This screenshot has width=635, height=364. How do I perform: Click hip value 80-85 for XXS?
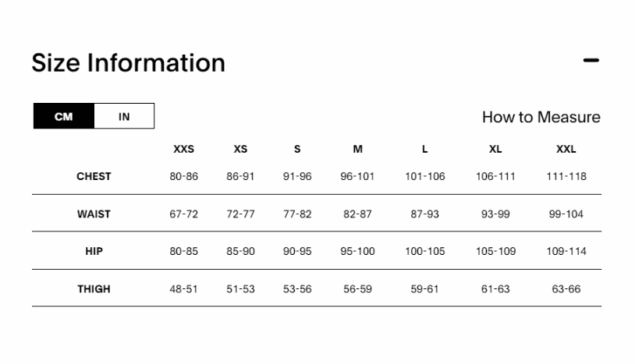(x=184, y=251)
